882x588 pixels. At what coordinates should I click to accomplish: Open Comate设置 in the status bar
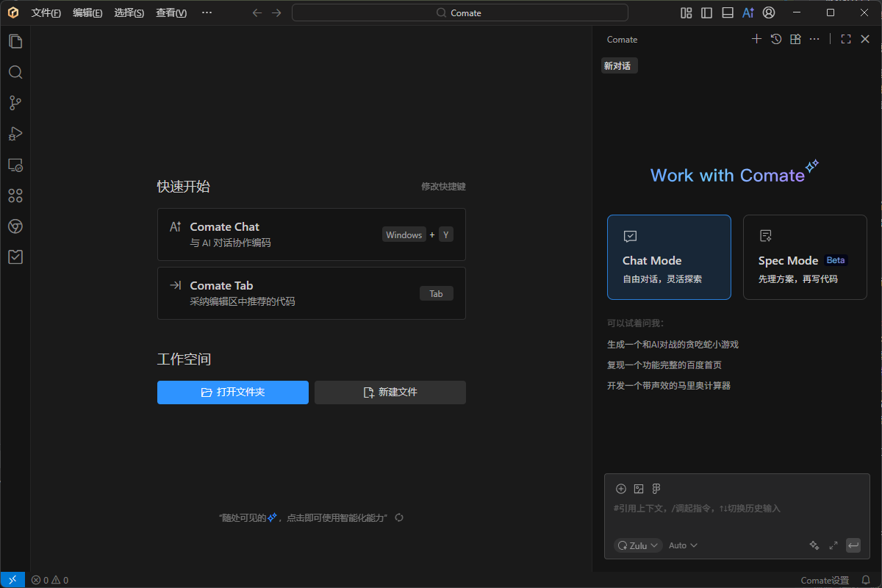[x=825, y=580]
